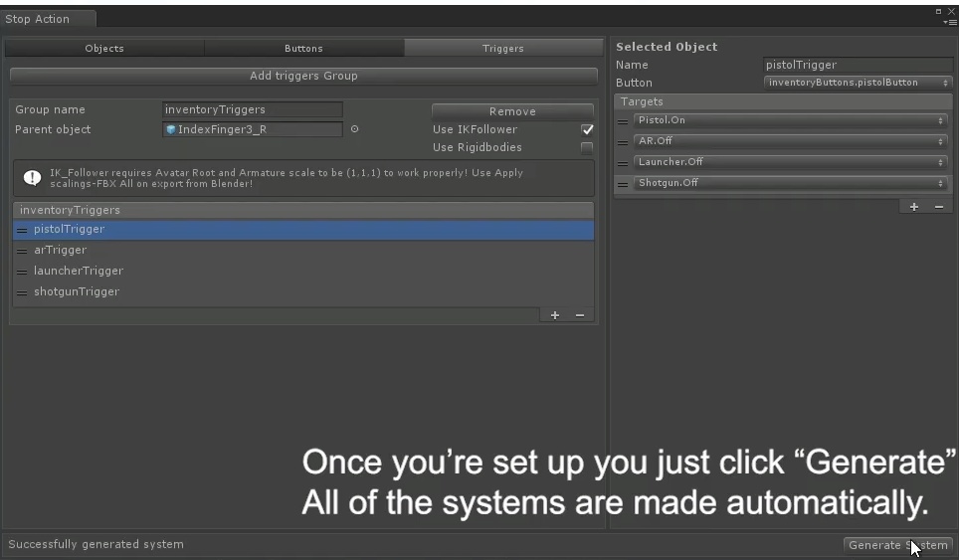
Task: Add a target with the Targets plus button
Action: (914, 207)
